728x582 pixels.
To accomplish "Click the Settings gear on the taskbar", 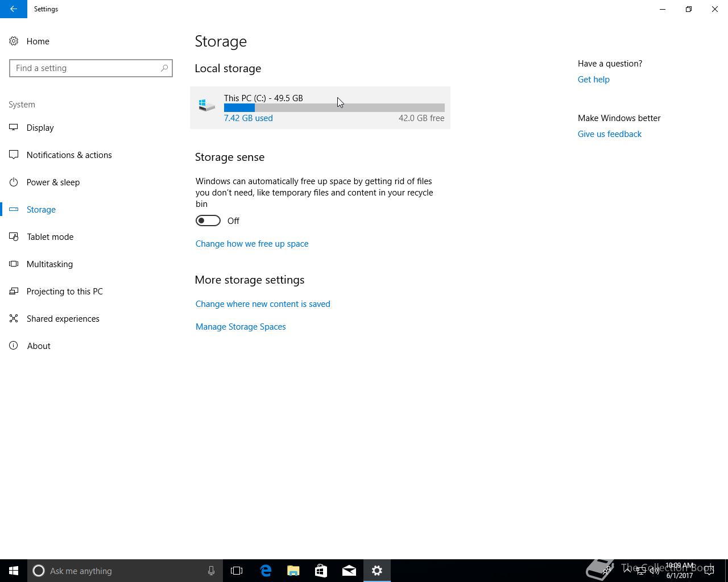I will 377,571.
